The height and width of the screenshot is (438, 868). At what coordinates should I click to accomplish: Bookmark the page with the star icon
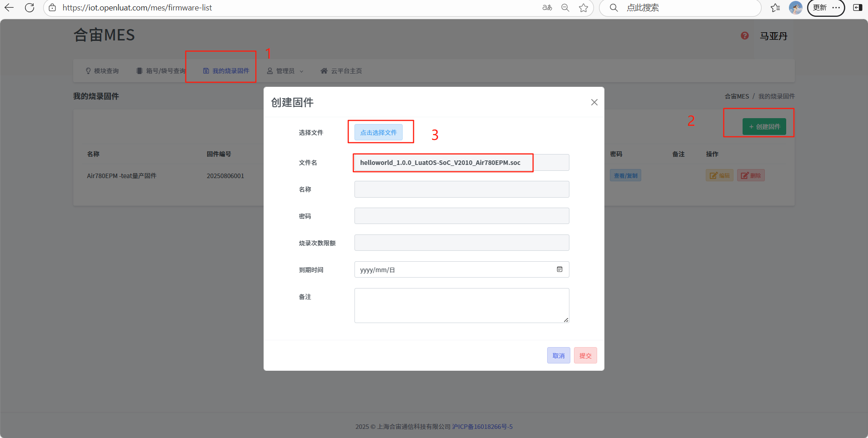[x=584, y=8]
